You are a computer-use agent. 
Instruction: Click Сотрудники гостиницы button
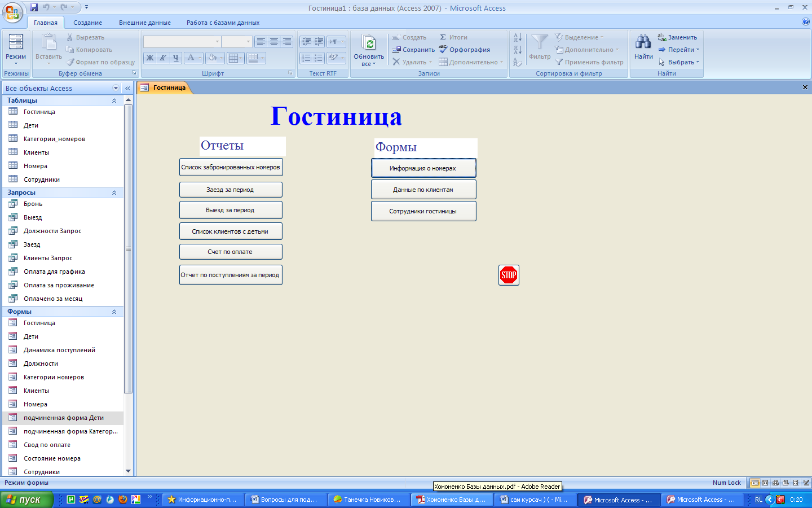point(423,211)
